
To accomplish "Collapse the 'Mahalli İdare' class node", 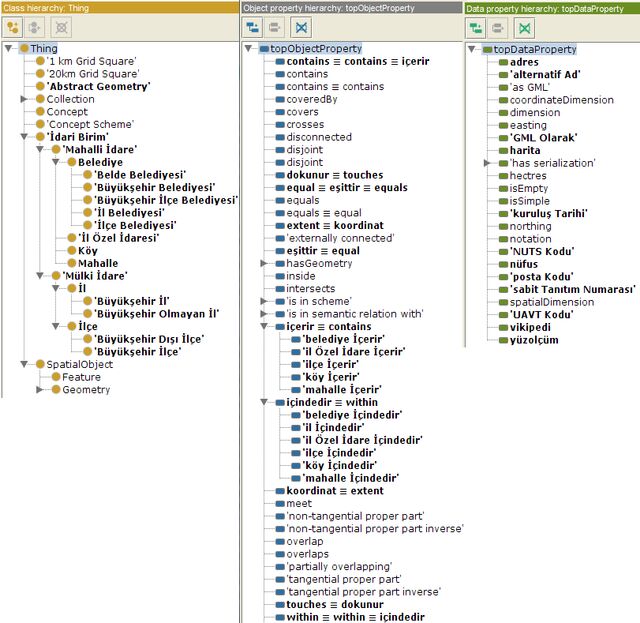I will [x=40, y=149].
